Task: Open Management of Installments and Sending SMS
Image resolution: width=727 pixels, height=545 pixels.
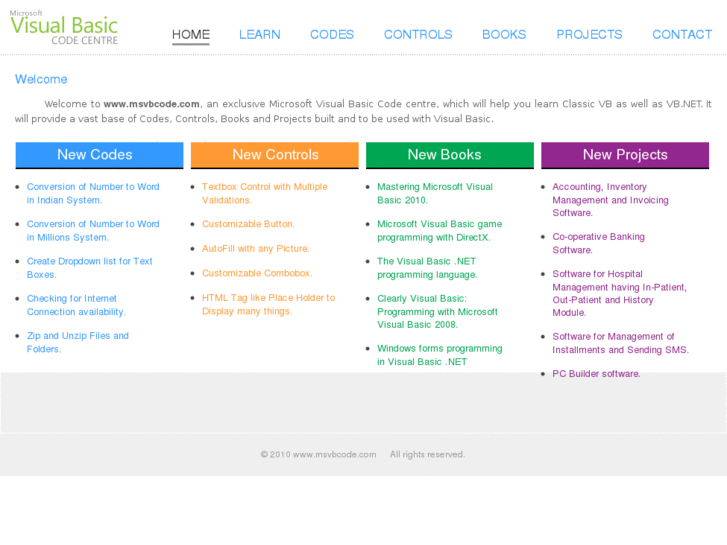Action: 620,343
